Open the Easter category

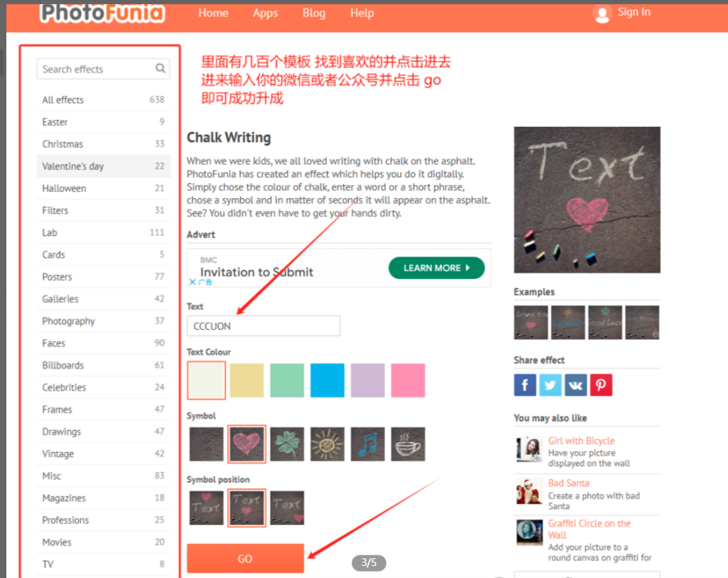(x=104, y=122)
